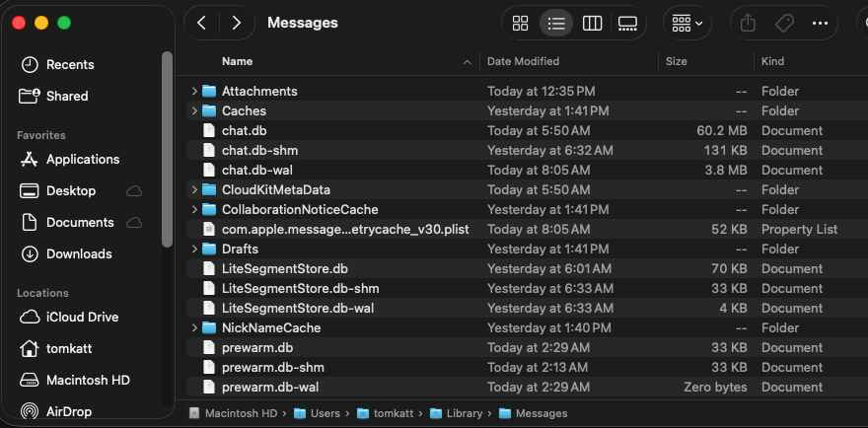Click the Property List kind cell

point(799,229)
